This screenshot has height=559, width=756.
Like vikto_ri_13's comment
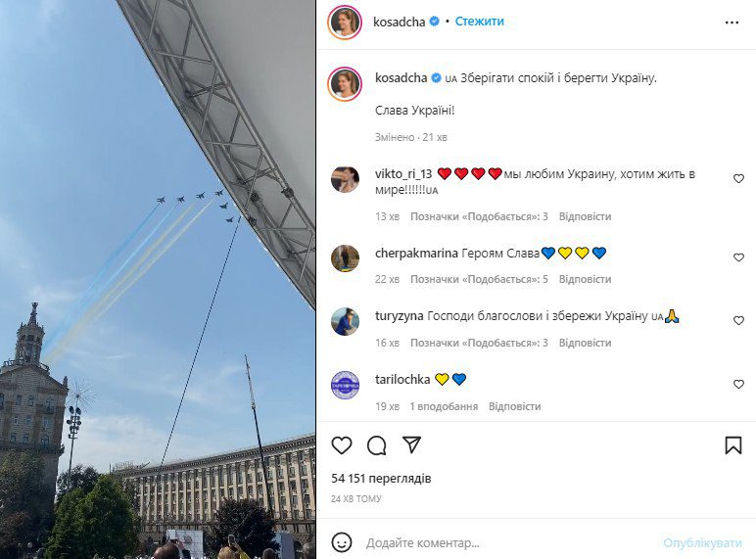tap(738, 179)
